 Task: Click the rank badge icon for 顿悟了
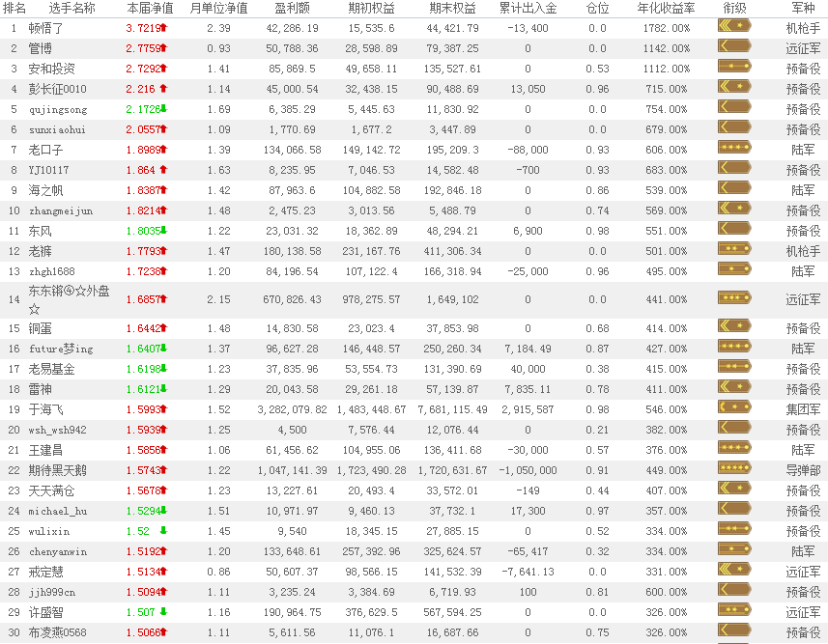[x=734, y=26]
